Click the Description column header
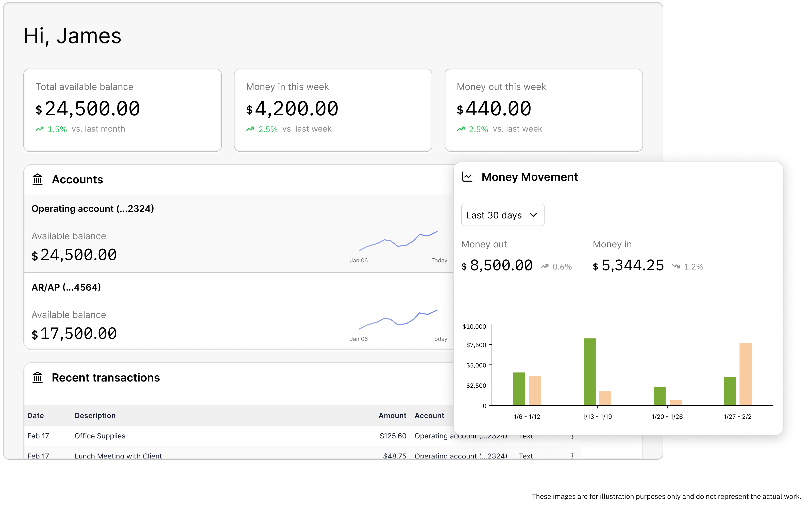This screenshot has height=508, width=812. pyautogui.click(x=95, y=416)
